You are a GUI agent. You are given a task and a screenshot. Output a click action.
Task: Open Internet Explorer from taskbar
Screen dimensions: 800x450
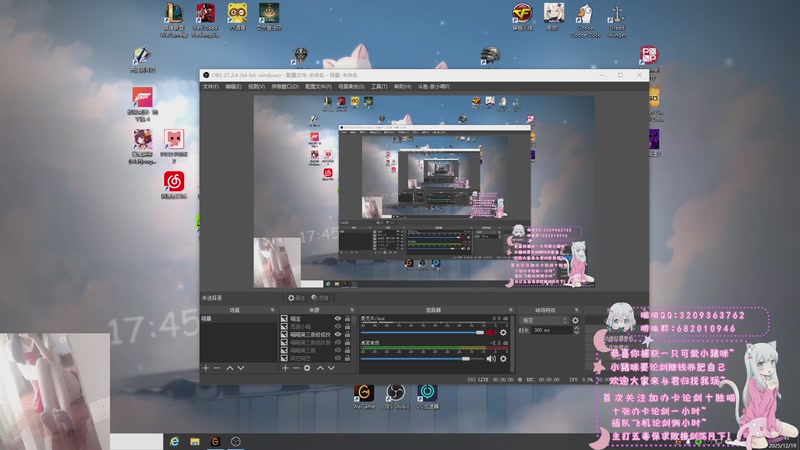tap(174, 441)
